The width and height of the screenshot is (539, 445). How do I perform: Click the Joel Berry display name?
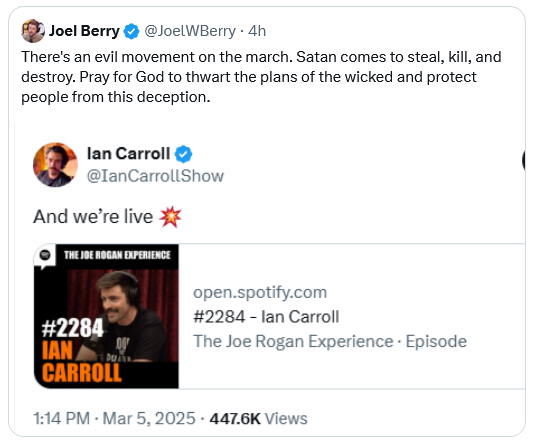tap(84, 31)
